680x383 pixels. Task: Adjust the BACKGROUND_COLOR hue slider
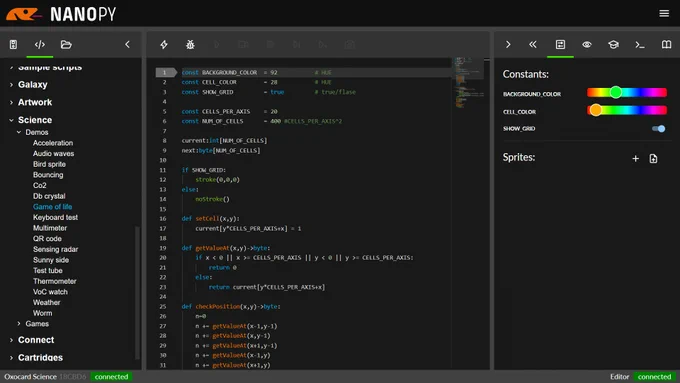(627, 92)
